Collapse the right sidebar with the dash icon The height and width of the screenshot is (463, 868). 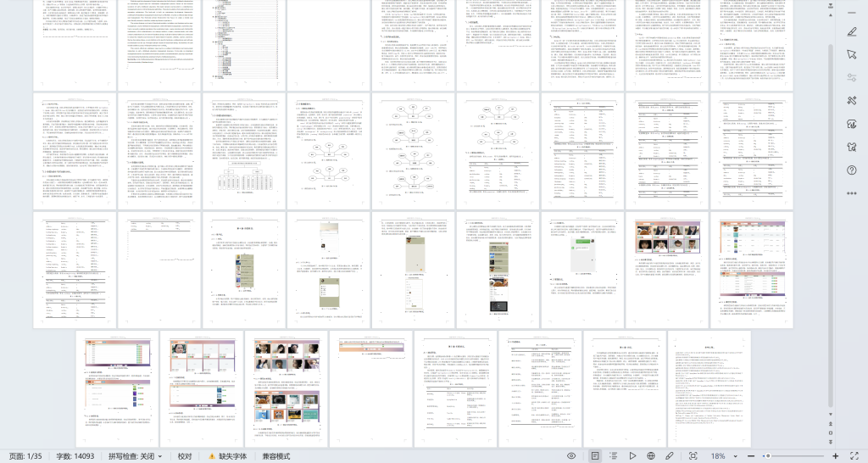(851, 13)
